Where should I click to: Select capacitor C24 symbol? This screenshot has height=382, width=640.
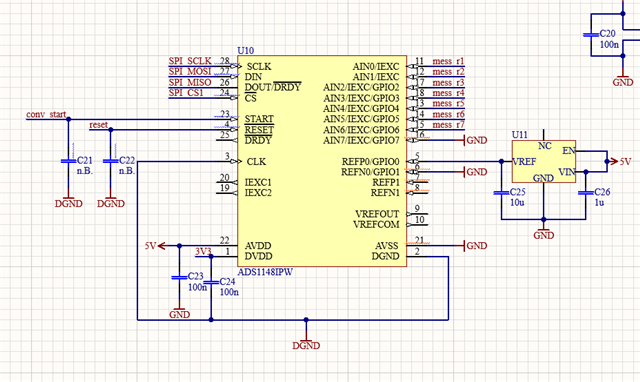(x=211, y=282)
